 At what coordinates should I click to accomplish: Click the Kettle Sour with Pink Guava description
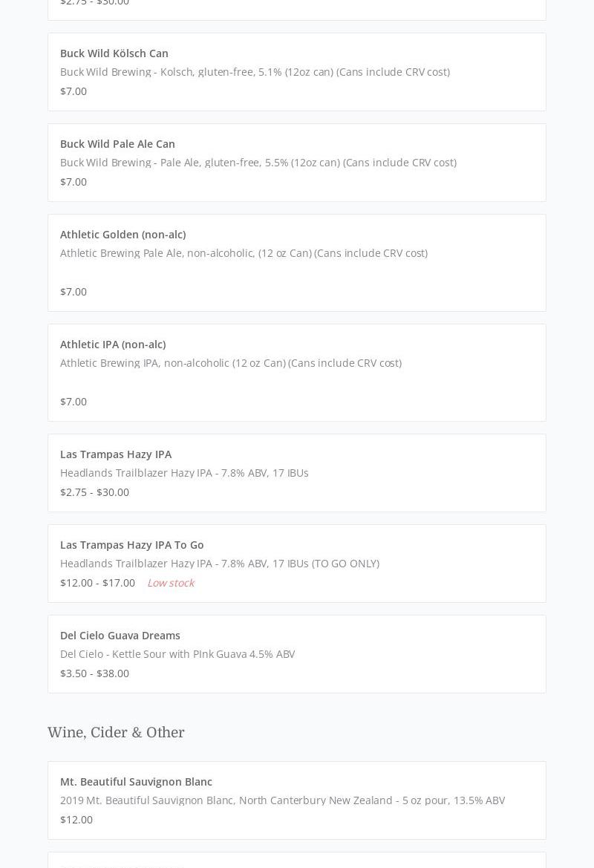pyautogui.click(x=177, y=654)
